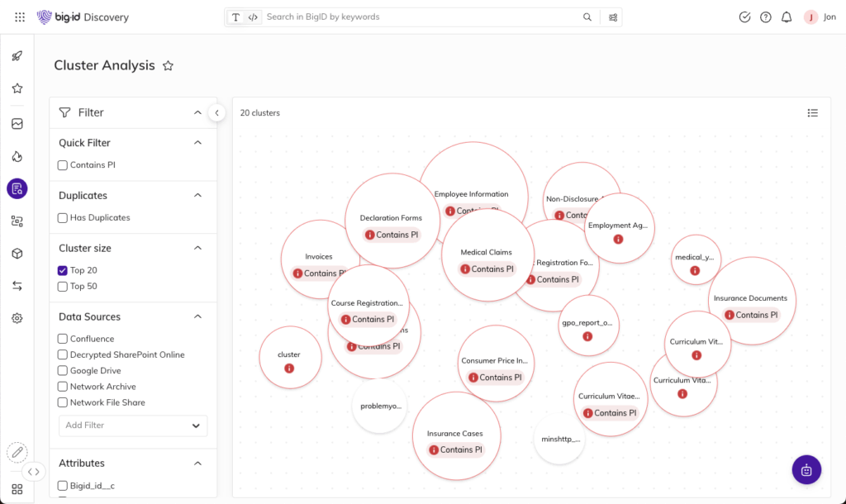This screenshot has width=846, height=504.
Task: Collapse the Cluster size section
Action: point(197,248)
